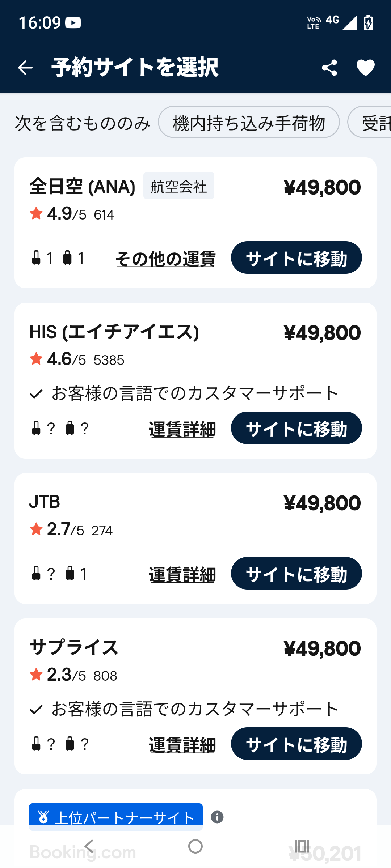Tap the info icon beside 上位パートナーサイト

pyautogui.click(x=217, y=817)
